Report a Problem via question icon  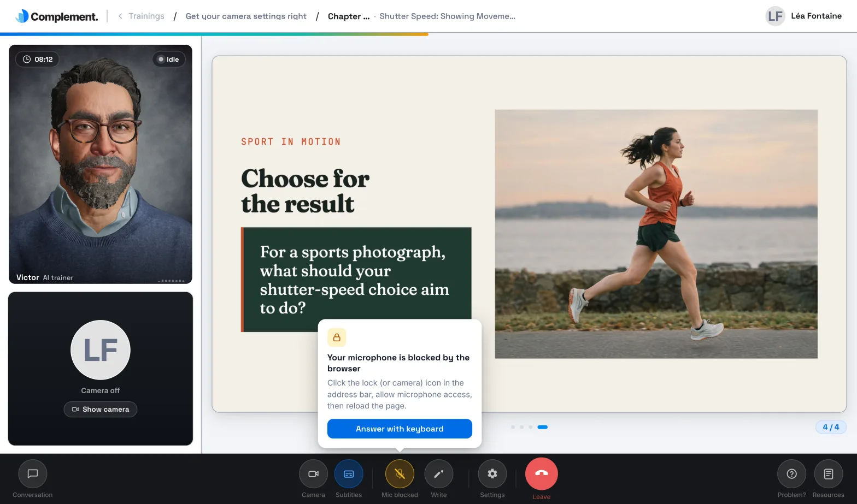[x=791, y=474]
